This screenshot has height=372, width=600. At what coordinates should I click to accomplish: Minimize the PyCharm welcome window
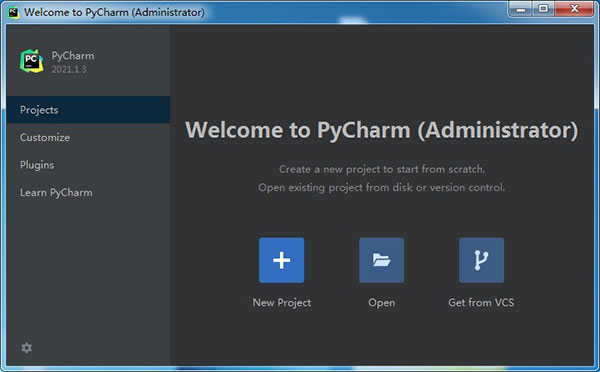click(520, 9)
